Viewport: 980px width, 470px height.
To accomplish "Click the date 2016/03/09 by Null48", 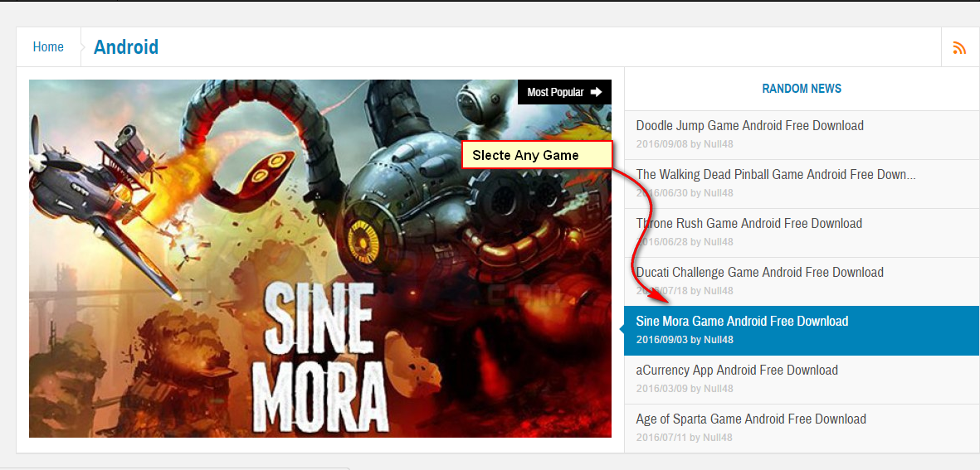I will (x=685, y=389).
